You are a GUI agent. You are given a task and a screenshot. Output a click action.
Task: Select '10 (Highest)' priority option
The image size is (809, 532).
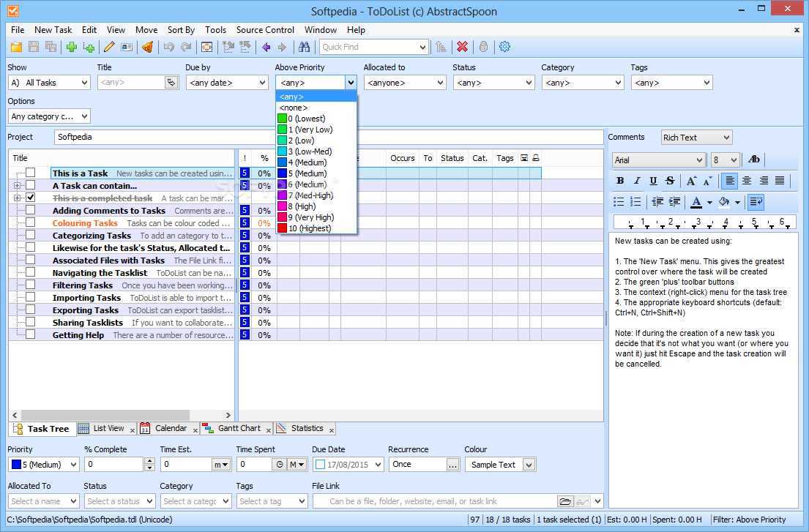pyautogui.click(x=316, y=228)
